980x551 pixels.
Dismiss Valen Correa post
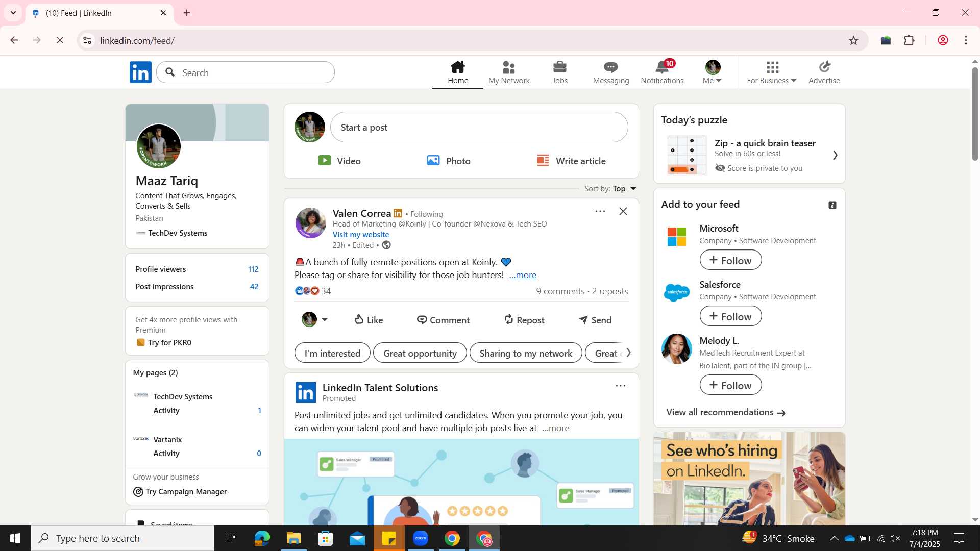coord(623,211)
